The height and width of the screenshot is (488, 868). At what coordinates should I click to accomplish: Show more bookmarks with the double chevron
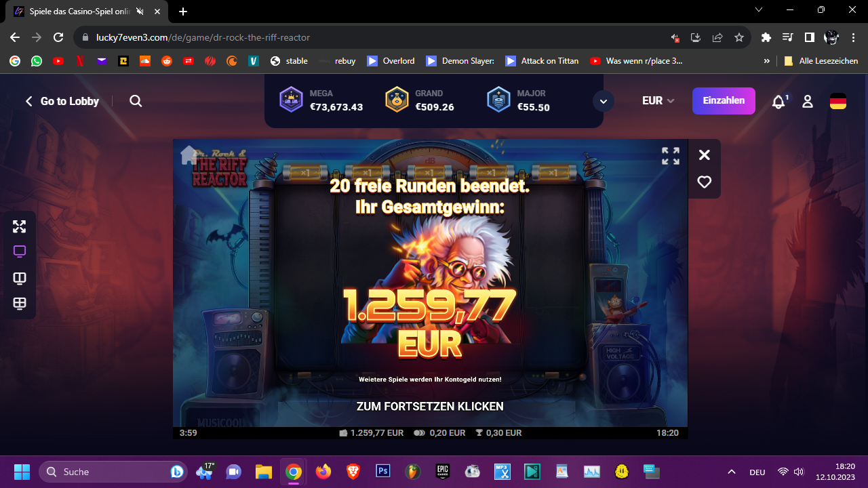767,61
